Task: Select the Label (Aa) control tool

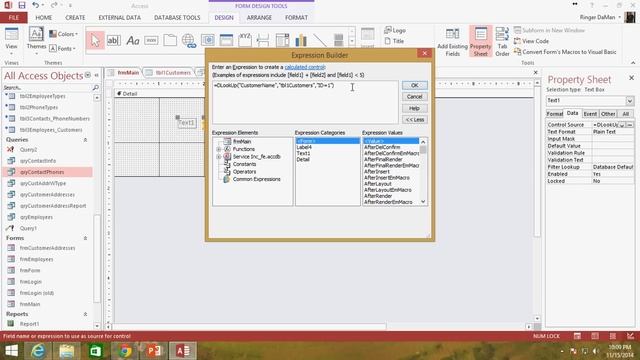Action: 133,40
